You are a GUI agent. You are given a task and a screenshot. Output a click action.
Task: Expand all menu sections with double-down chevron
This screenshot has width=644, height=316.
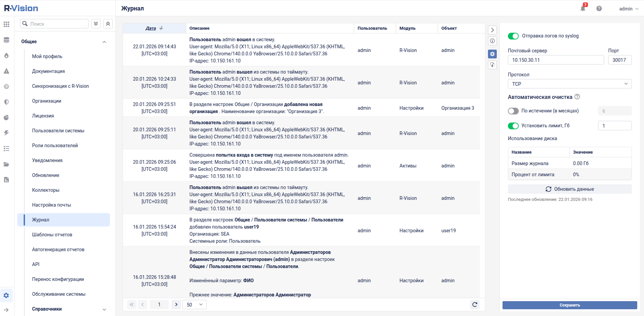(x=96, y=24)
